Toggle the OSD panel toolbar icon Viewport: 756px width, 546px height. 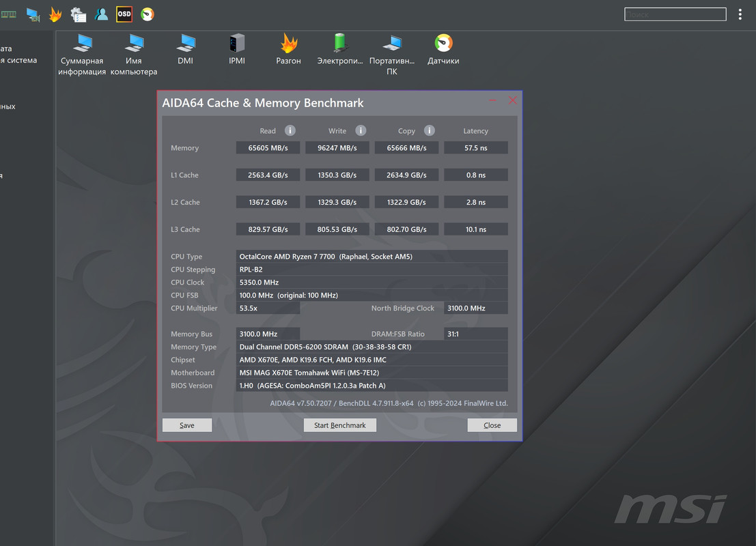(124, 14)
